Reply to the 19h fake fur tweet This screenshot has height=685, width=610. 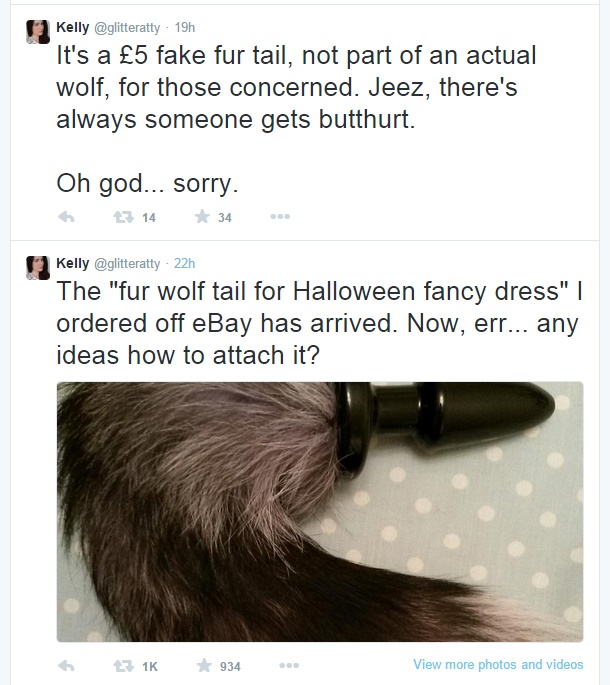66,217
